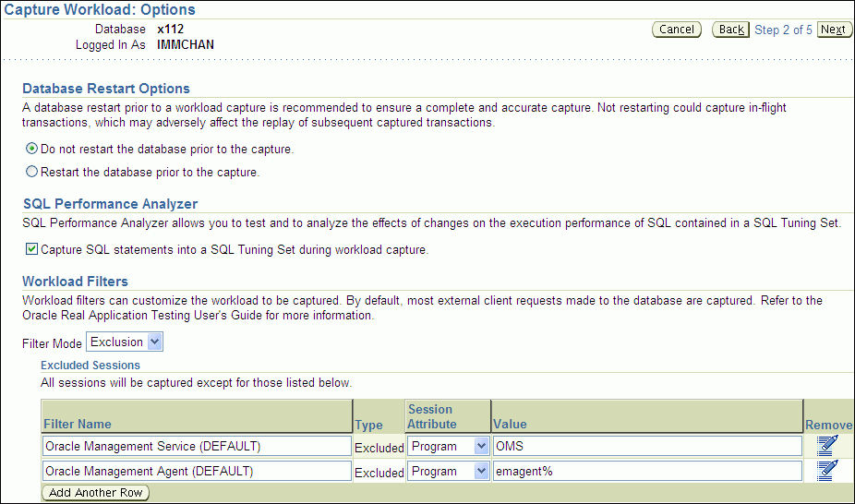Click the Type column header

click(x=368, y=424)
